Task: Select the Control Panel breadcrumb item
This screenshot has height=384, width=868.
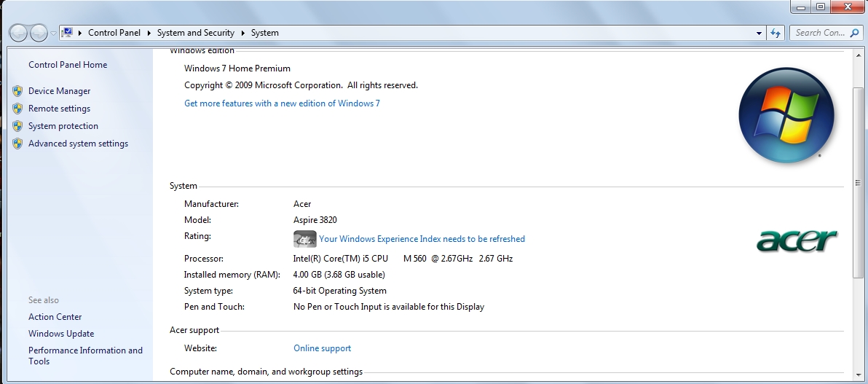Action: (x=114, y=33)
